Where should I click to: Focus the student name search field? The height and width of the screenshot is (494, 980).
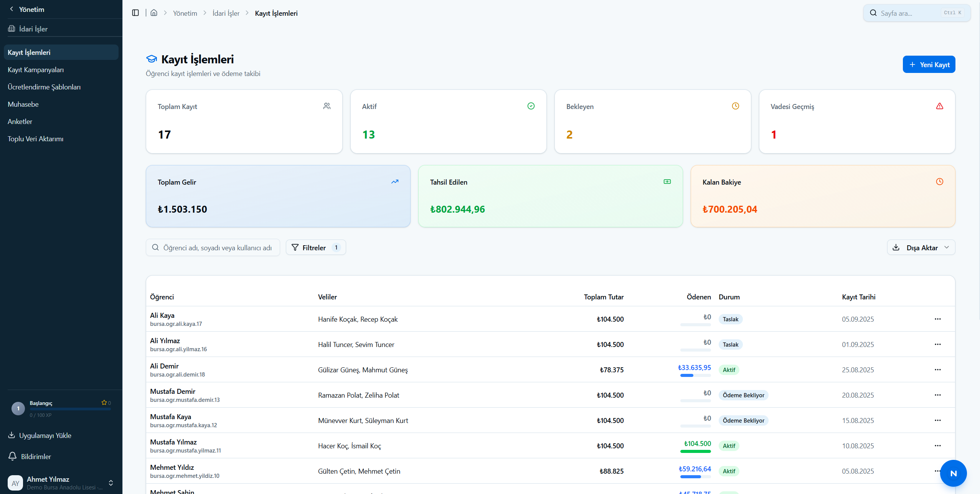[x=213, y=248]
